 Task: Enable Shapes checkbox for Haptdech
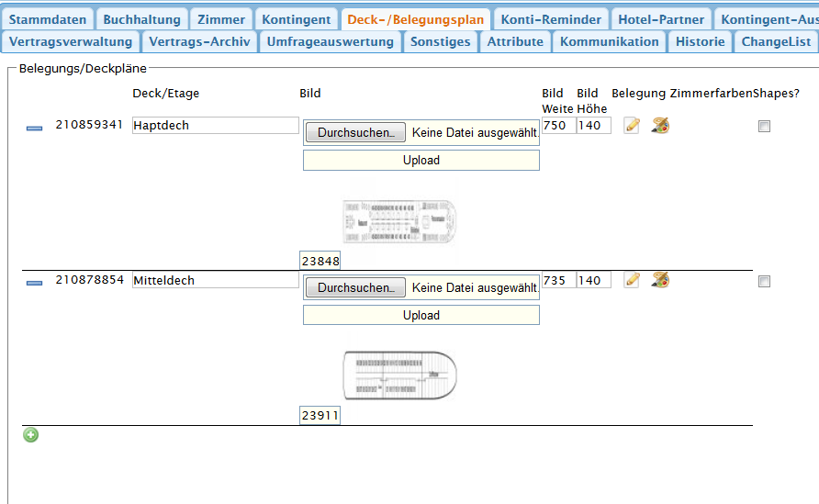click(764, 128)
